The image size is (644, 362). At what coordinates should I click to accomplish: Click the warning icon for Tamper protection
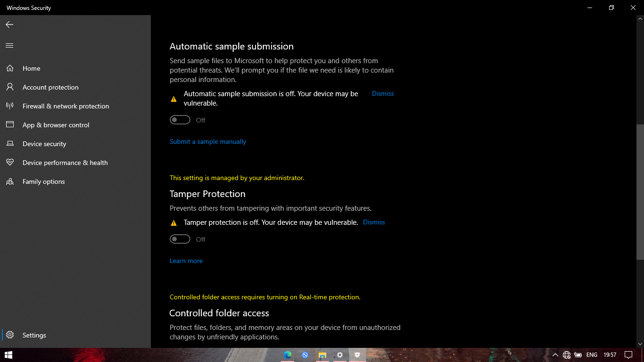[x=173, y=223]
